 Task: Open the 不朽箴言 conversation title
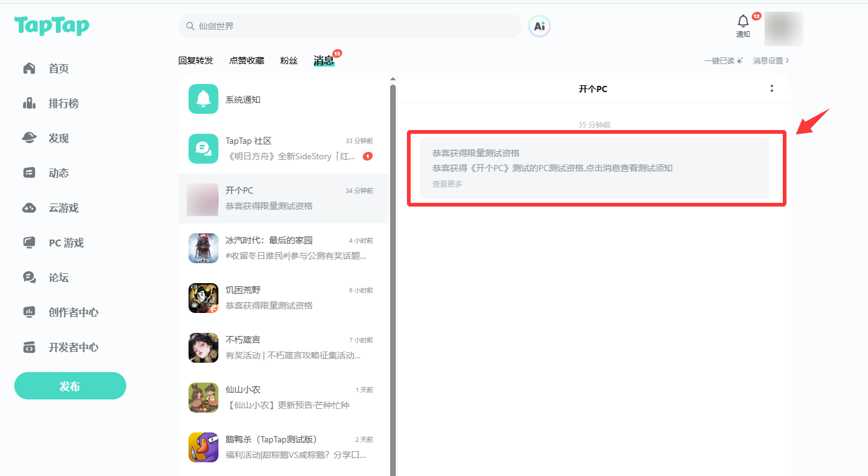243,340
